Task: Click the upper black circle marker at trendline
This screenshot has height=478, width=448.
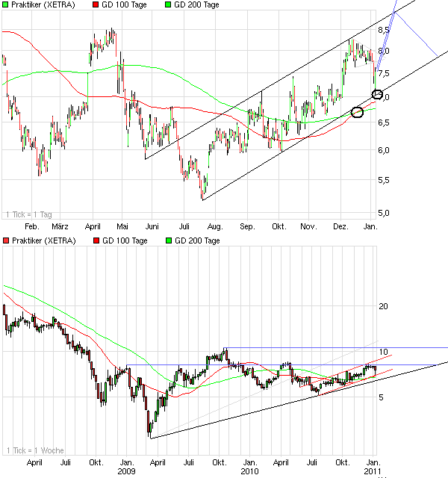Action: pyautogui.click(x=377, y=94)
